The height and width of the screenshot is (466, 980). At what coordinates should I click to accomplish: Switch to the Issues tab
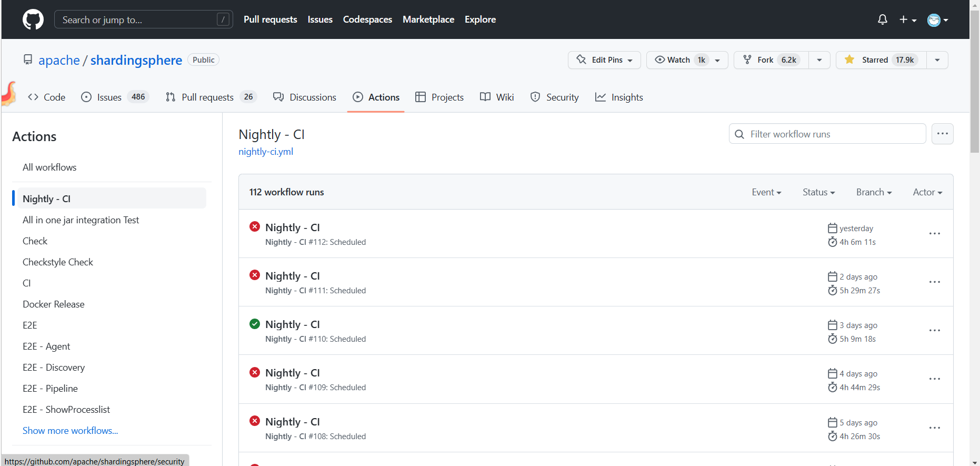115,97
